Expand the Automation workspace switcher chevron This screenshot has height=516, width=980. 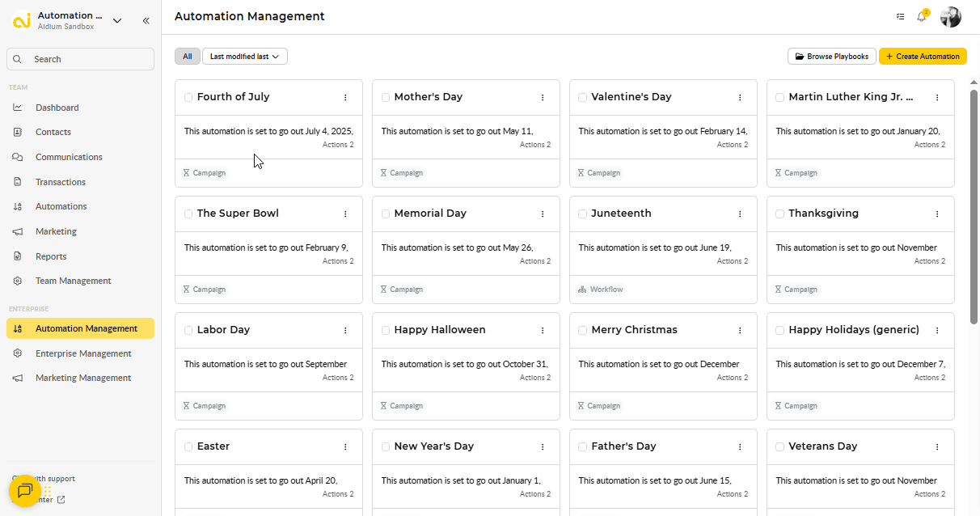(x=117, y=21)
